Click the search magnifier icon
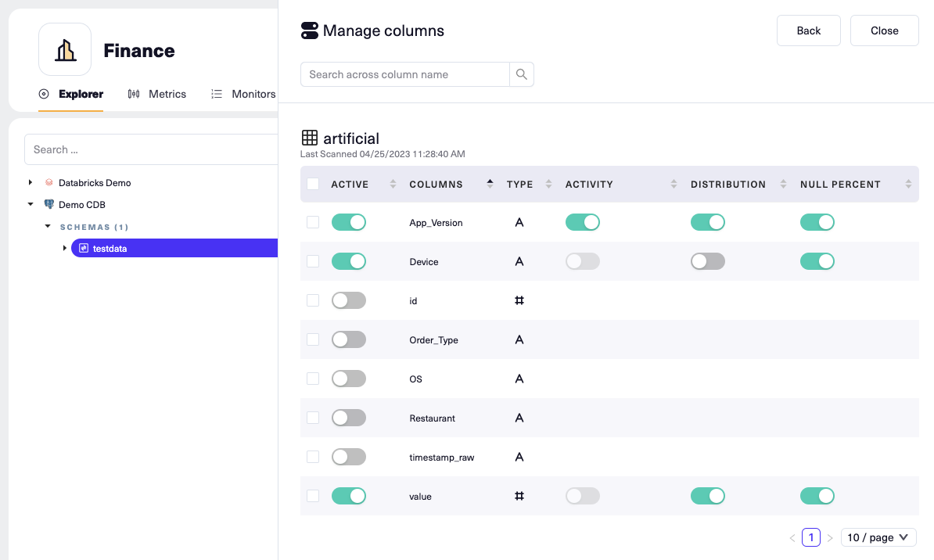This screenshot has width=934, height=560. (521, 74)
